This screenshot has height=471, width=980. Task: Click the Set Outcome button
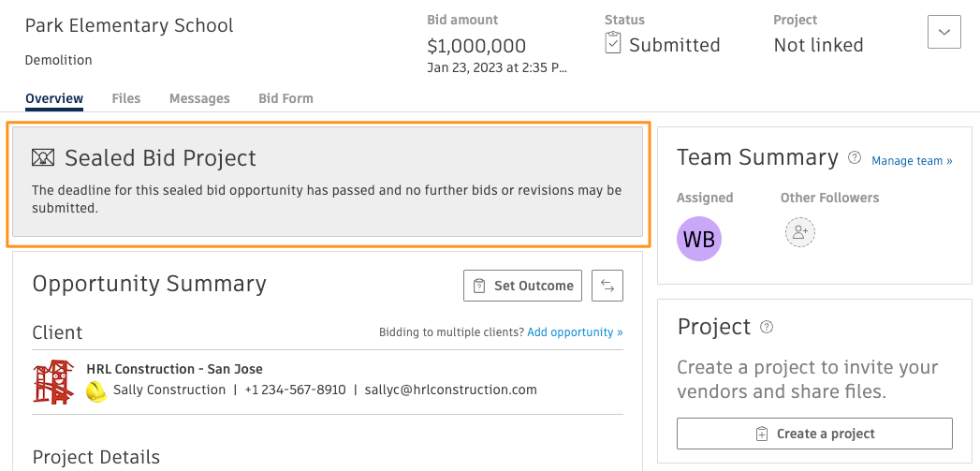click(522, 286)
